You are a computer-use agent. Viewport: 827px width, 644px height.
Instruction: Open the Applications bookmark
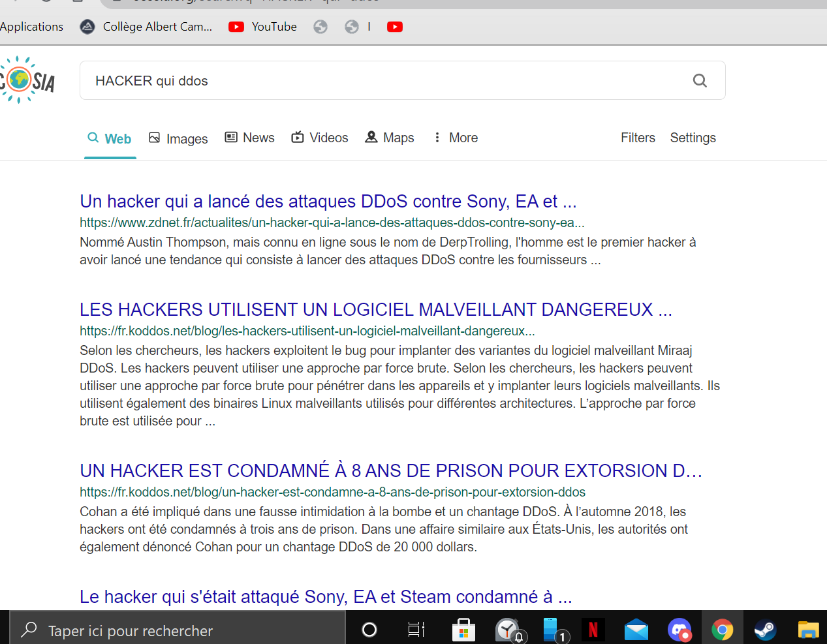(x=31, y=27)
